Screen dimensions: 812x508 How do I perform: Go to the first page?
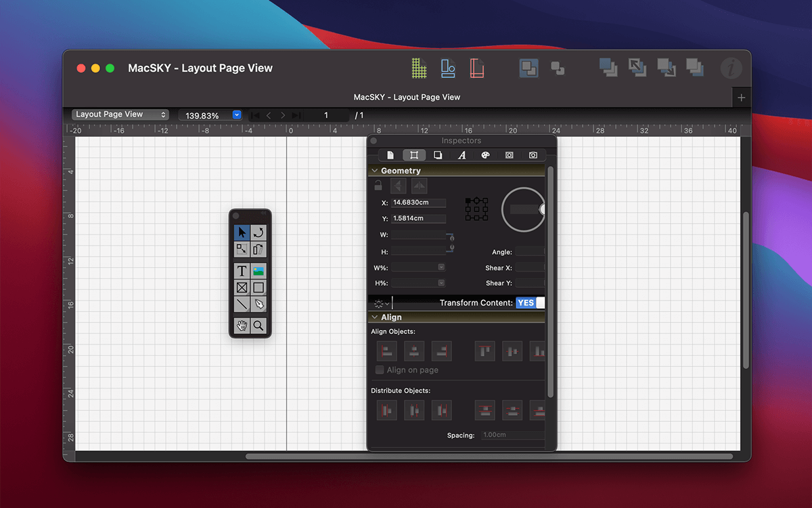(255, 116)
